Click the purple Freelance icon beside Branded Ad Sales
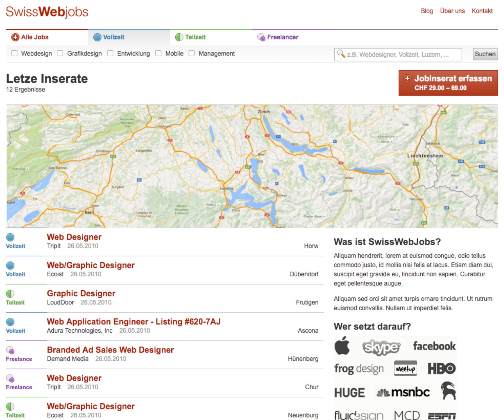Screen dimensions: 504x420 point(10,350)
